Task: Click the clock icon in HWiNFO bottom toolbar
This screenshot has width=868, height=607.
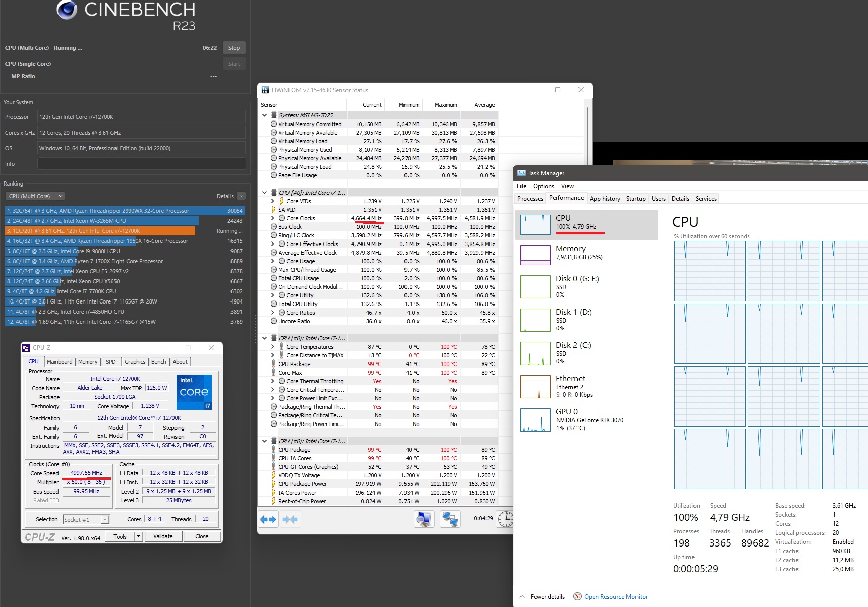Action: pyautogui.click(x=505, y=519)
